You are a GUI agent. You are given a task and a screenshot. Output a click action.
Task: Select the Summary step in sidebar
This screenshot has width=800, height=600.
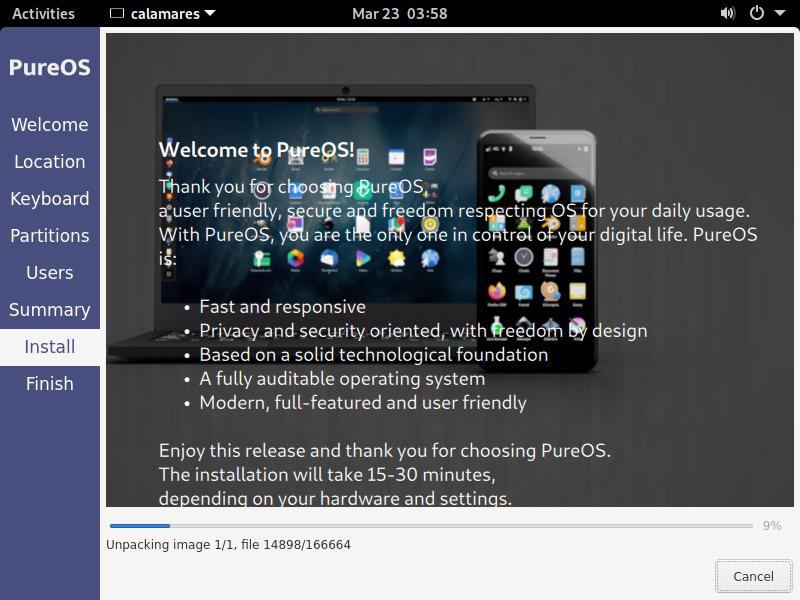click(x=50, y=310)
